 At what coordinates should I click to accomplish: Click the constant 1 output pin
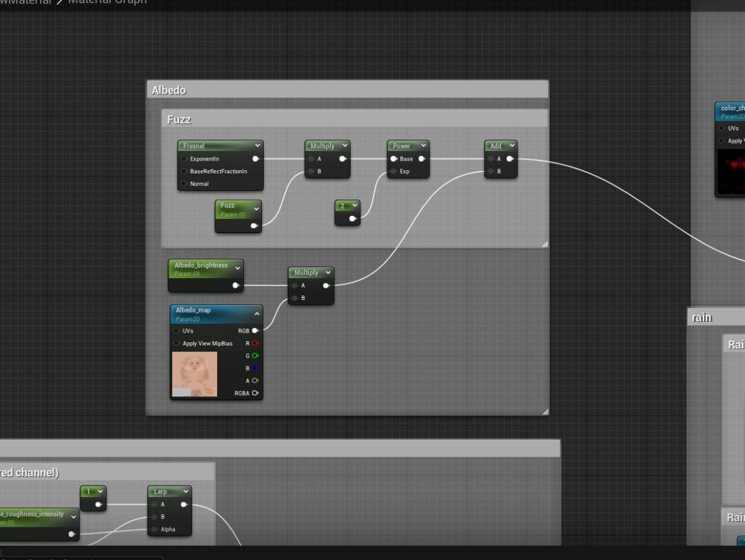(x=98, y=504)
